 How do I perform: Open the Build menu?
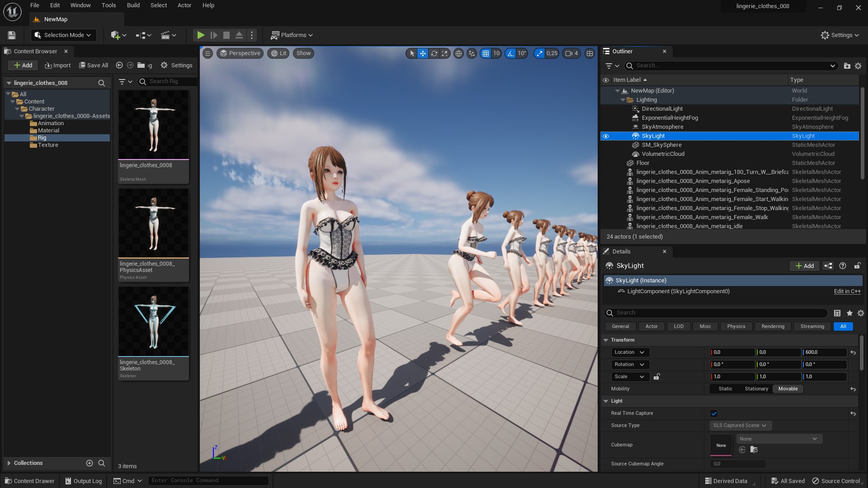pyautogui.click(x=133, y=5)
